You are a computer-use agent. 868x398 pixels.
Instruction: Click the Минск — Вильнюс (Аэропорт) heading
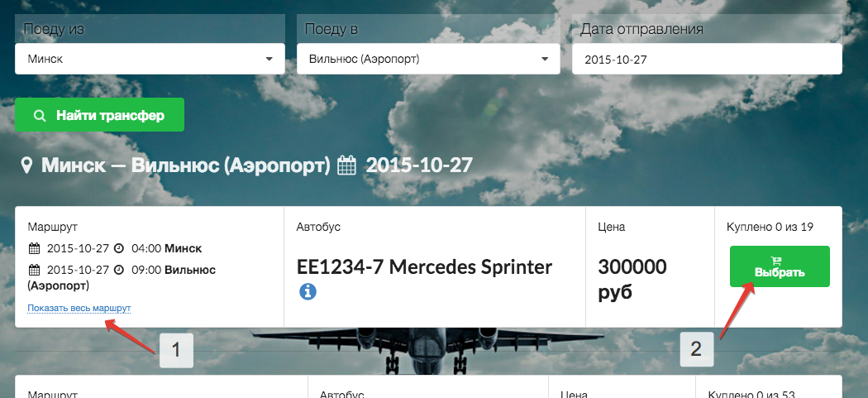click(185, 165)
